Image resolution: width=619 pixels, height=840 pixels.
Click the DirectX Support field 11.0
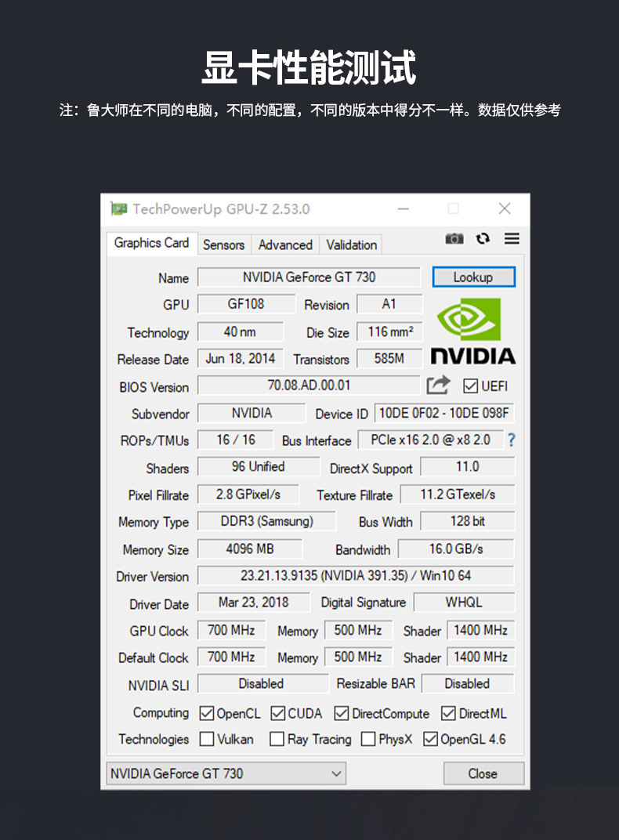[x=468, y=466]
